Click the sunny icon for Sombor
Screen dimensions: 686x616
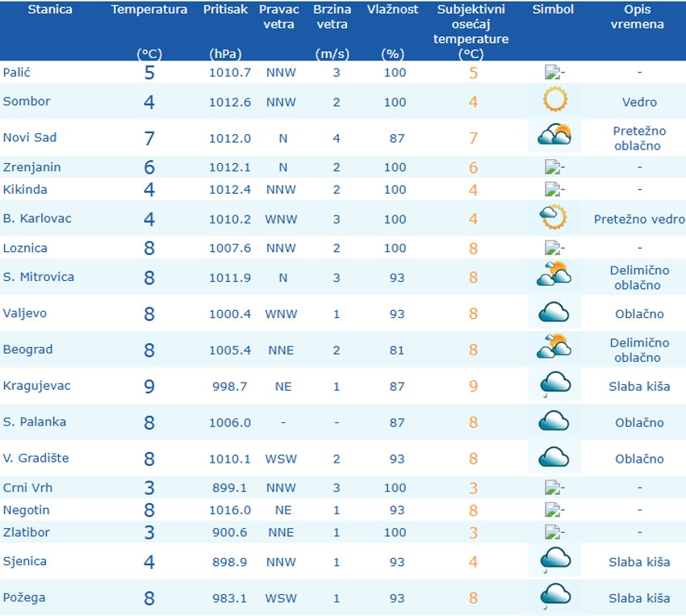554,101
